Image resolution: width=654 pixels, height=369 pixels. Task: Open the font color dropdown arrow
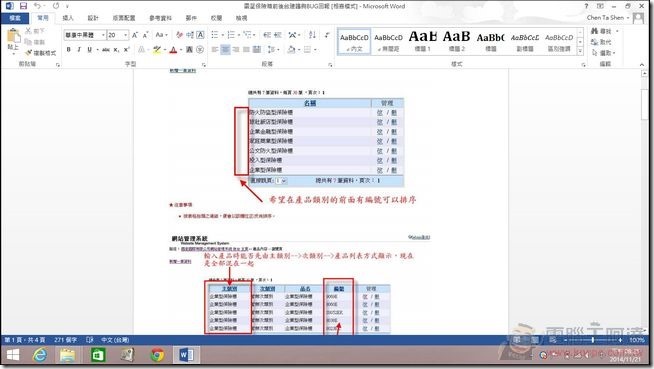click(181, 50)
